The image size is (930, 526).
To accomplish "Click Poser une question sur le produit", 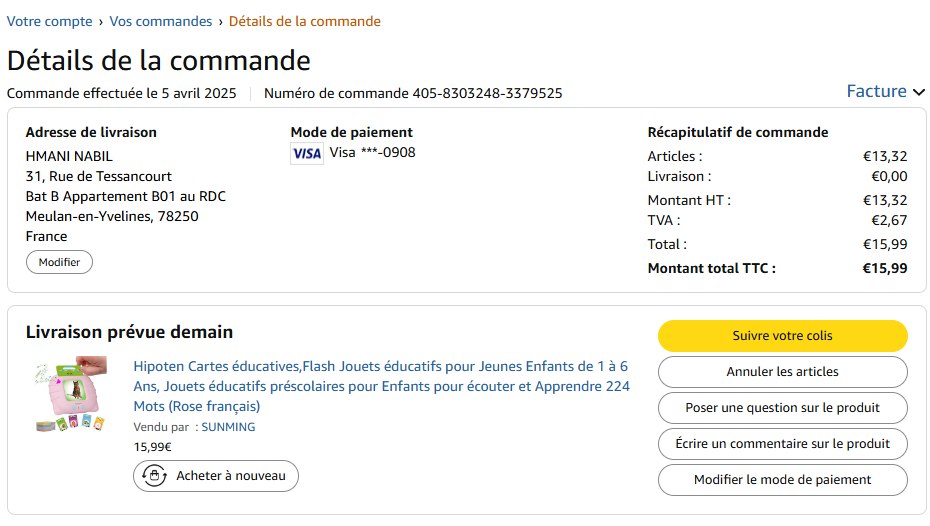I will (782, 408).
